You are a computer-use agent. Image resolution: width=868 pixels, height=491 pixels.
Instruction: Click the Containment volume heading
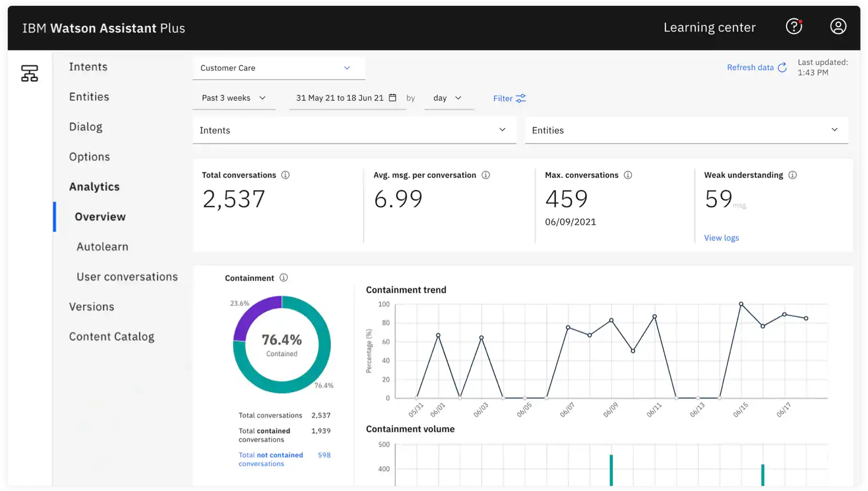(x=410, y=429)
